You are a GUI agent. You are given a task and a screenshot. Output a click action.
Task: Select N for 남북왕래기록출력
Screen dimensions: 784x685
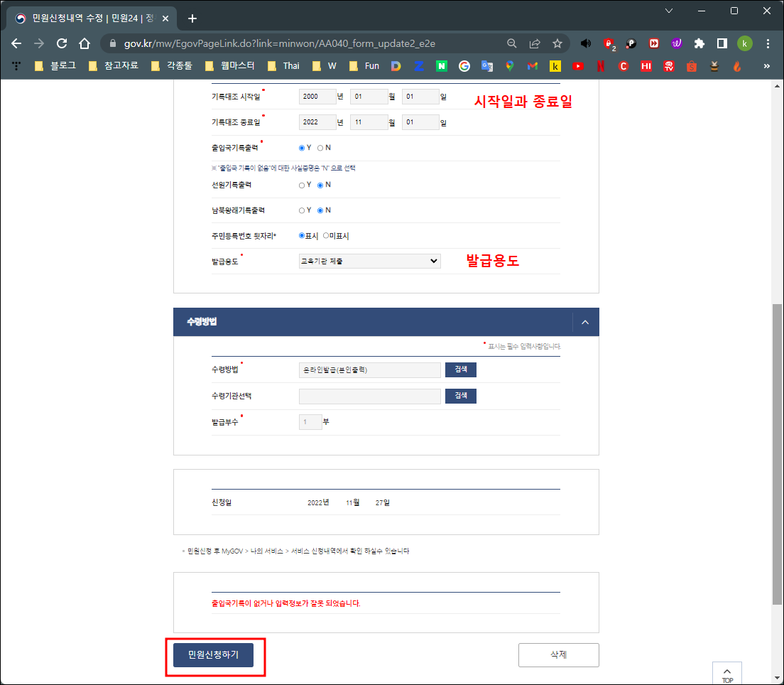(320, 210)
